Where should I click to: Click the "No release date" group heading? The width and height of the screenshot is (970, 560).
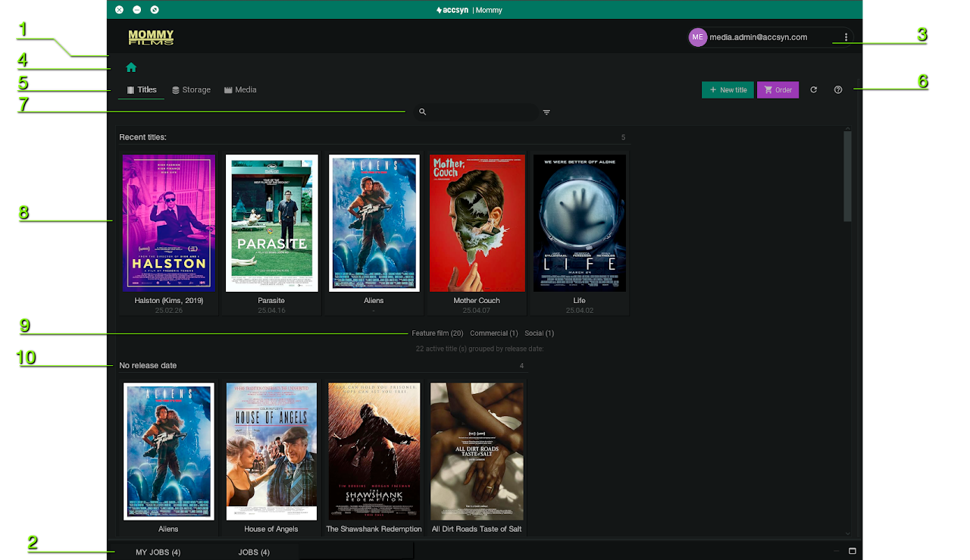(x=148, y=365)
